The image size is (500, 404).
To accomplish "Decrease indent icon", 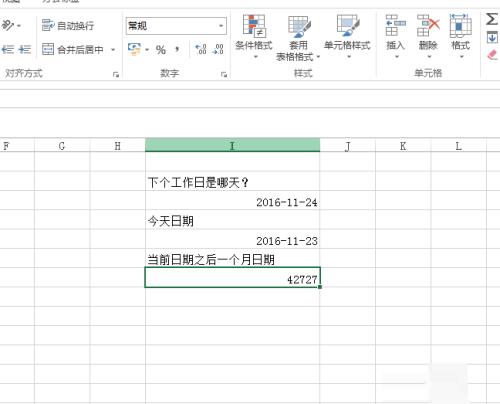I will (7, 50).
